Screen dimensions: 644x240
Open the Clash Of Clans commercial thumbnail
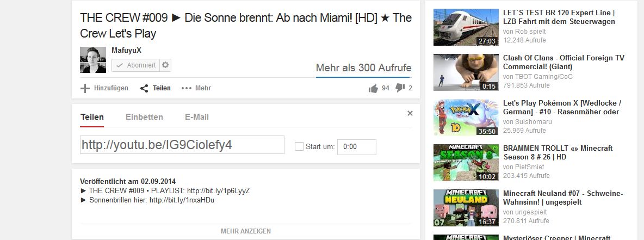click(x=466, y=72)
